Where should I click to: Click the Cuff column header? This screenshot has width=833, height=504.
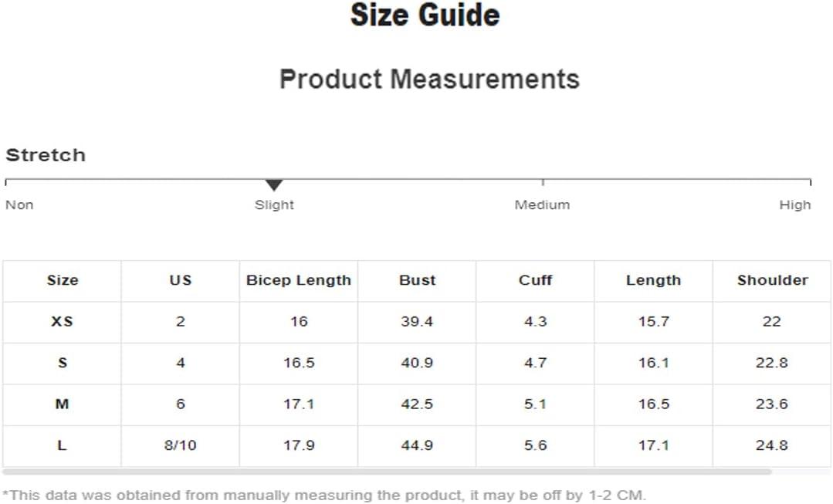pyautogui.click(x=536, y=280)
